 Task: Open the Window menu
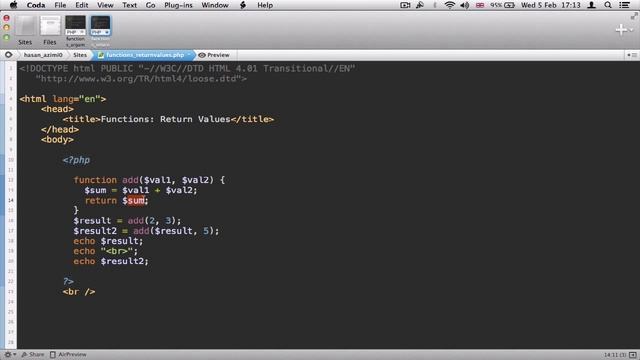[215, 5]
